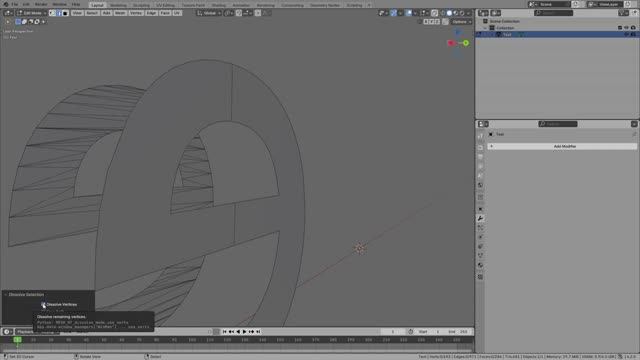The image size is (640, 360).
Task: Open the viewport Vertex menu
Action: pos(136,13)
